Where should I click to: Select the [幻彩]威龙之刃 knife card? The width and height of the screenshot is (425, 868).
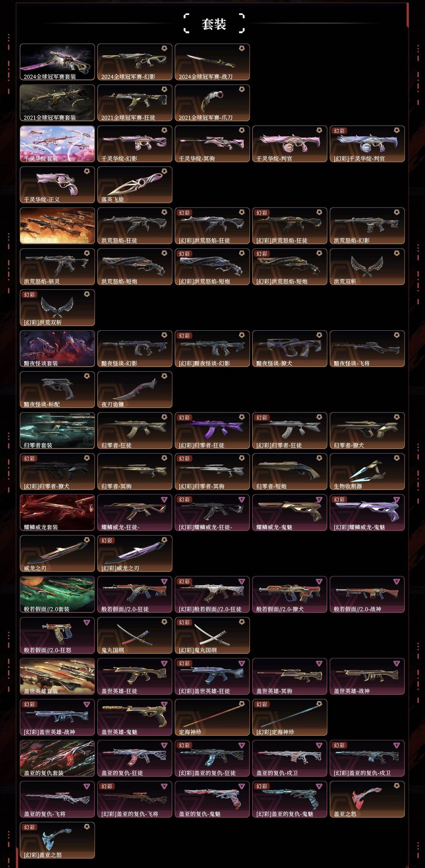tap(135, 553)
